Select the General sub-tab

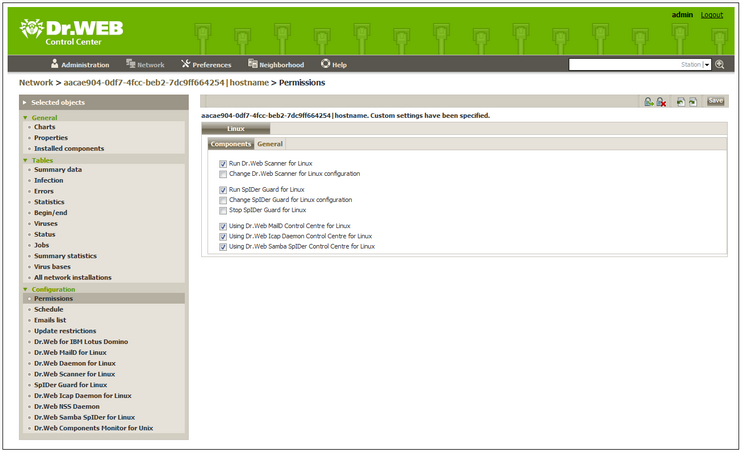270,144
